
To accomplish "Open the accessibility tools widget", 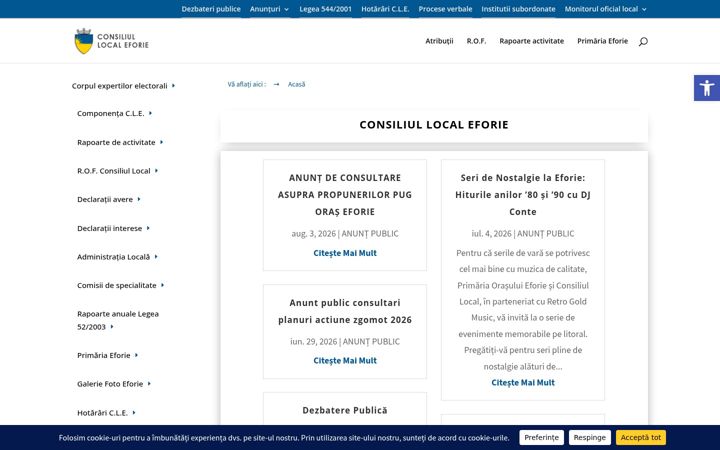I will pos(707,88).
